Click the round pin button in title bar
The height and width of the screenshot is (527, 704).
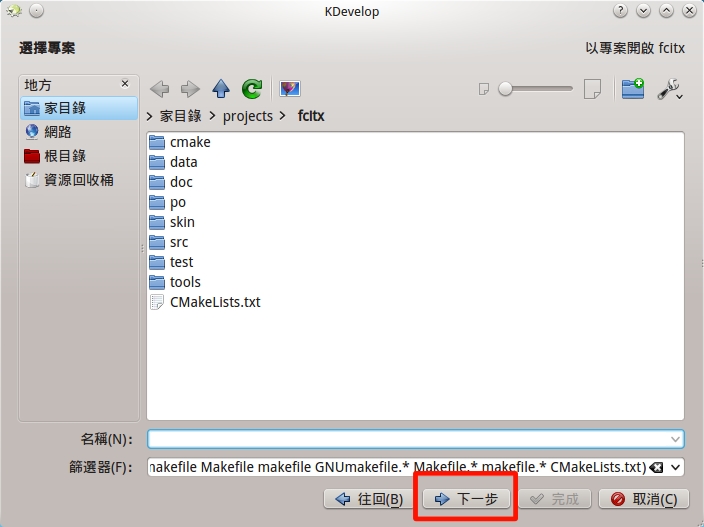coord(36,11)
